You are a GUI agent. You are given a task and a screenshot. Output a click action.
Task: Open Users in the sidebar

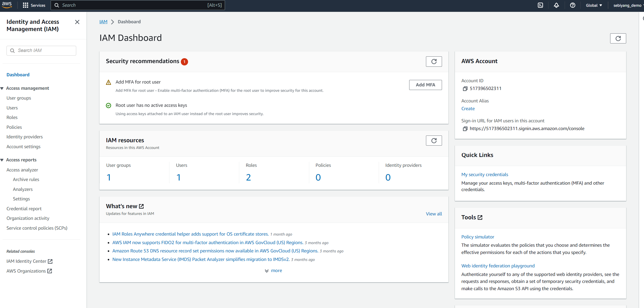coord(12,108)
